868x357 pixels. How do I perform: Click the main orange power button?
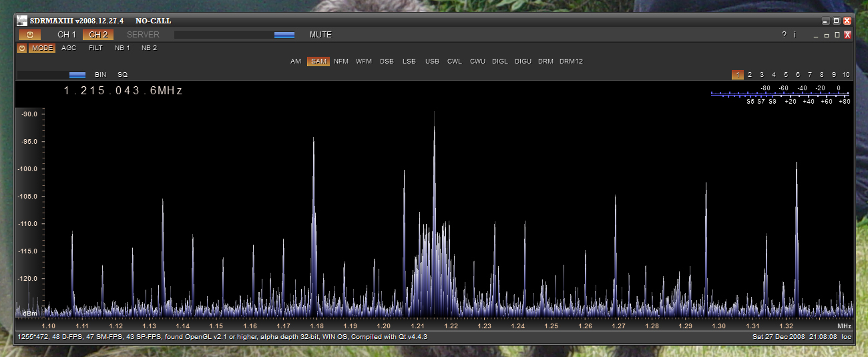click(x=30, y=35)
